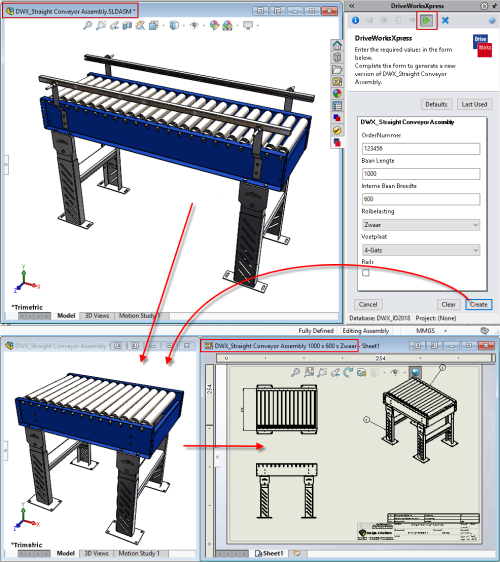Image resolution: width=500 pixels, height=562 pixels.
Task: Open the yellow forum icon tab in task pane
Action: tap(337, 130)
